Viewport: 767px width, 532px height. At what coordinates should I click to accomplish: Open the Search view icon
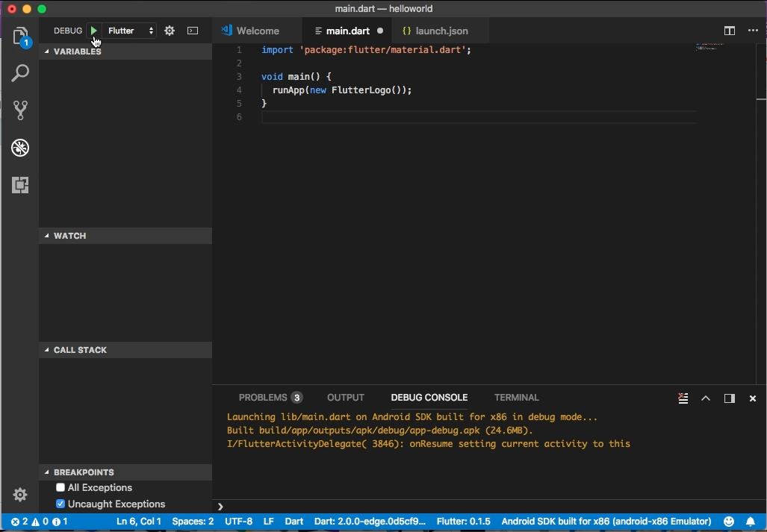click(20, 73)
